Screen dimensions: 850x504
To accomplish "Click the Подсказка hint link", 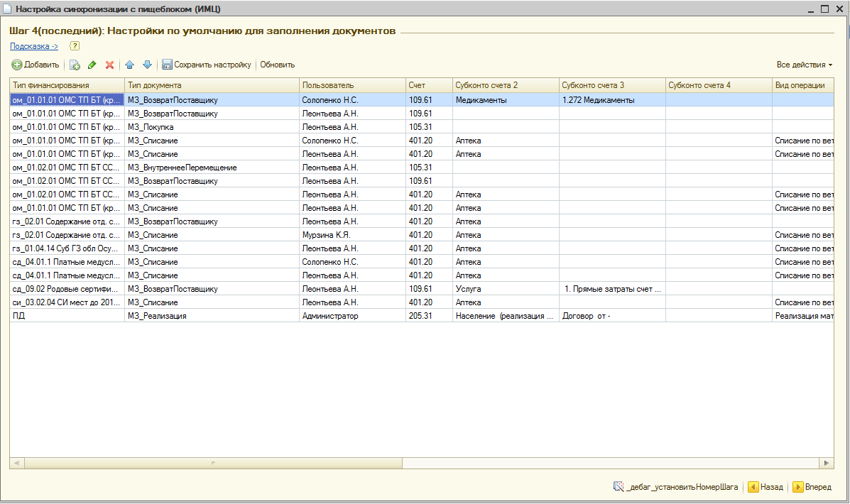I will (x=34, y=46).
